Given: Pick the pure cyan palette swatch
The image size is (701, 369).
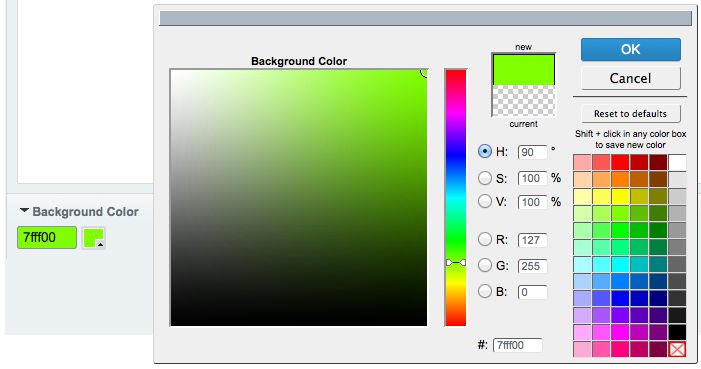Looking at the screenshot, I should 620,264.
